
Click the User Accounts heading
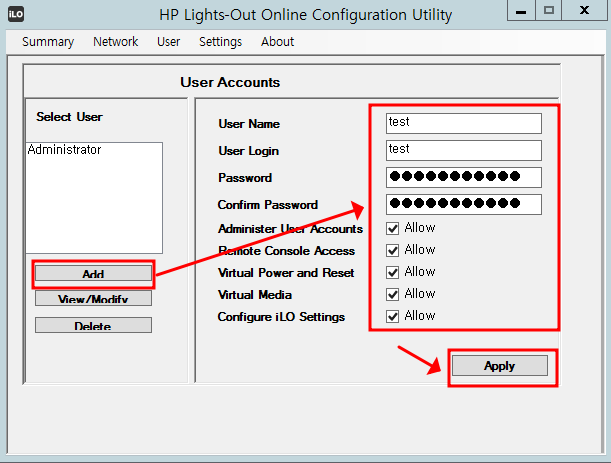click(x=230, y=82)
